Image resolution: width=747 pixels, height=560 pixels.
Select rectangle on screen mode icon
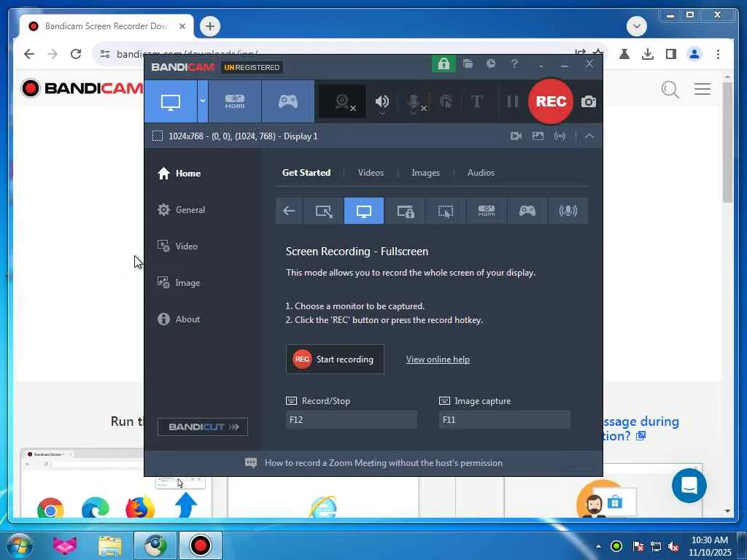coord(324,211)
